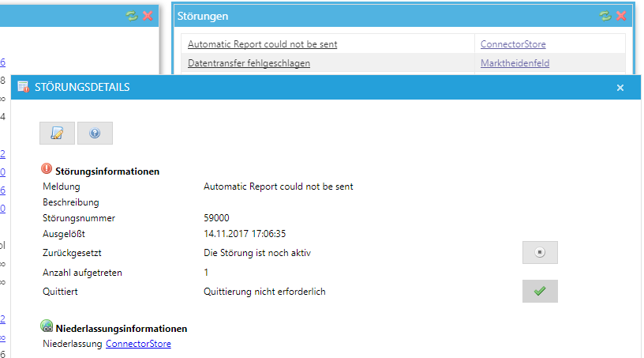
Task: Click the red Störungsinformationen warning icon
Action: (x=47, y=170)
